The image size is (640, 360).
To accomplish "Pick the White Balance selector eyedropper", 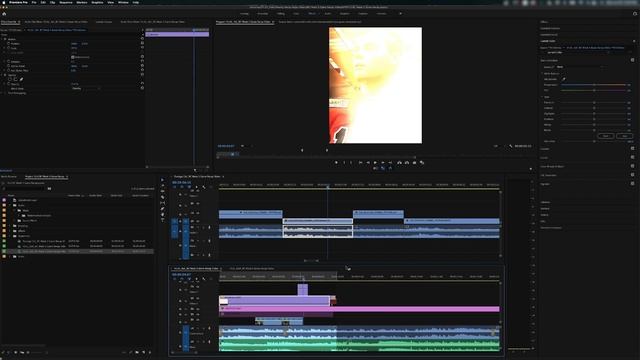I will click(564, 79).
